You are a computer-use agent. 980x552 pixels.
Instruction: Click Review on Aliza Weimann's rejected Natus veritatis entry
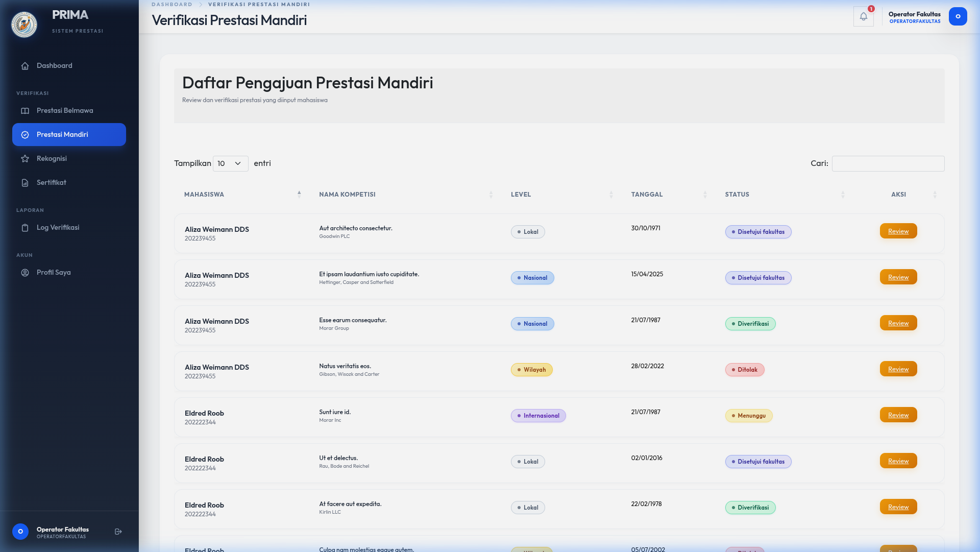click(898, 369)
